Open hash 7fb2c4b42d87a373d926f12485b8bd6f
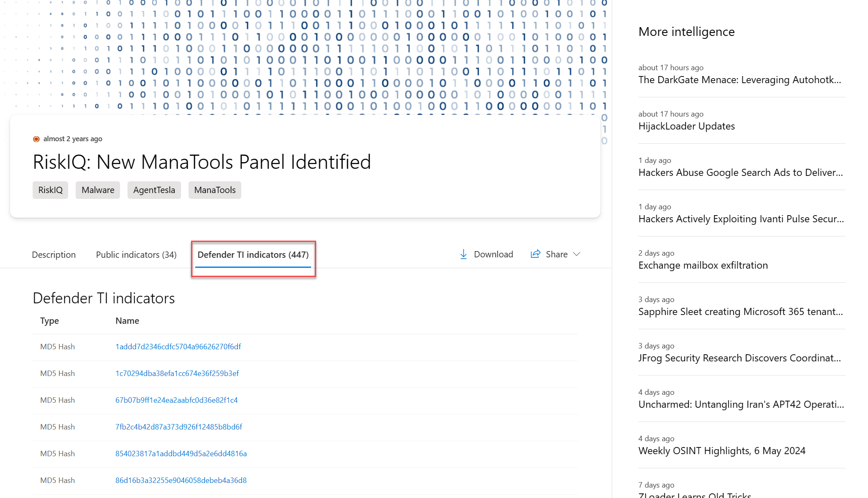868x498 pixels. pos(179,427)
